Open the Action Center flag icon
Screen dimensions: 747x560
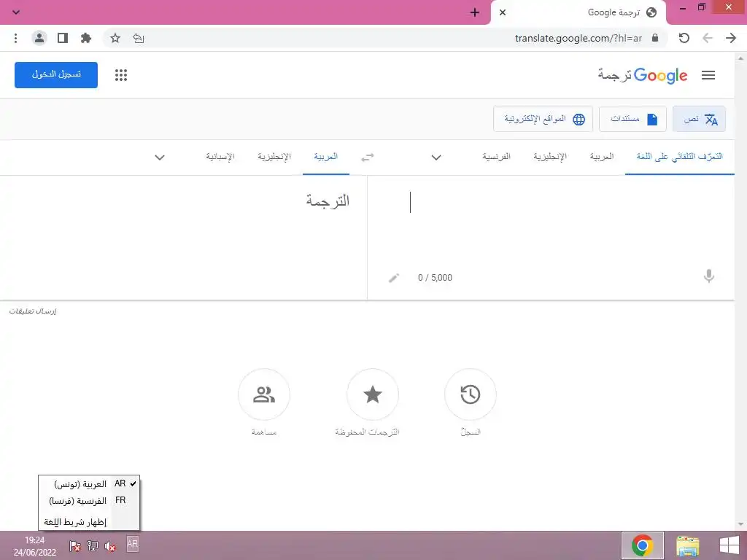point(75,546)
